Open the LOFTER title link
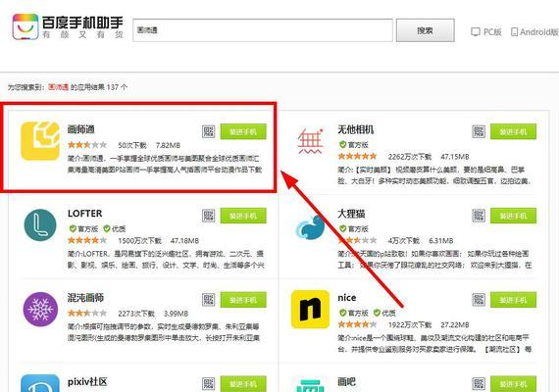Image resolution: width=559 pixels, height=392 pixels. coord(85,214)
